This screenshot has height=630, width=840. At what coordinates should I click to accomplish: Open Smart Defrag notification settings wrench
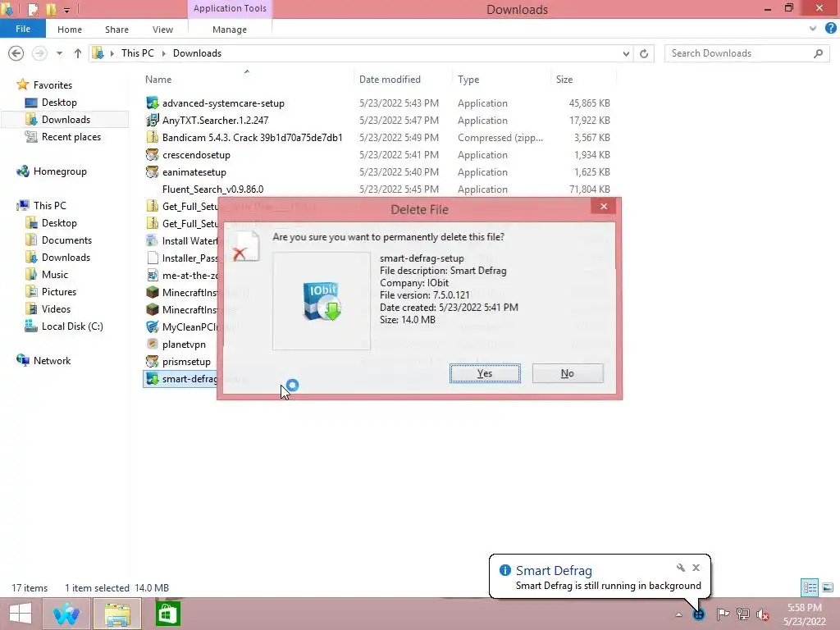tap(680, 568)
